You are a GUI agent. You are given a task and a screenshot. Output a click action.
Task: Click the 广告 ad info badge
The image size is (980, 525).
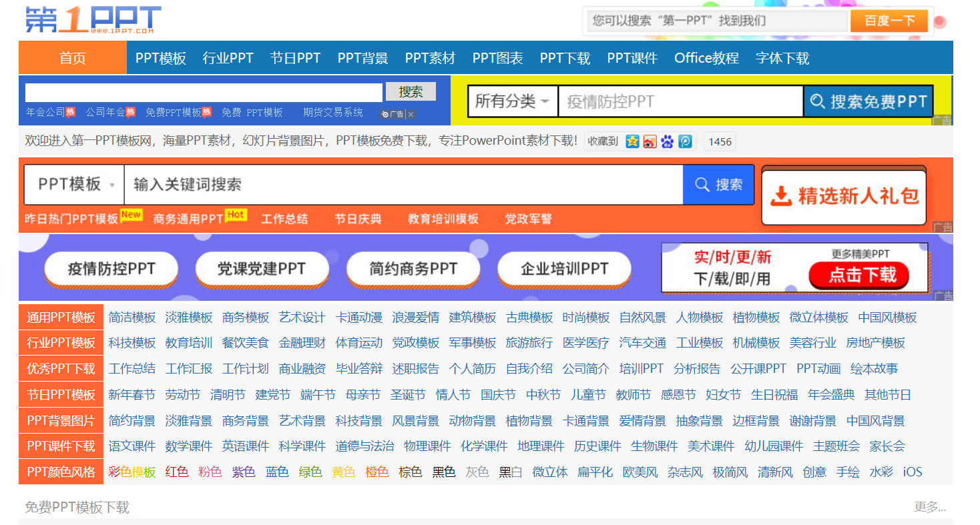[x=393, y=114]
